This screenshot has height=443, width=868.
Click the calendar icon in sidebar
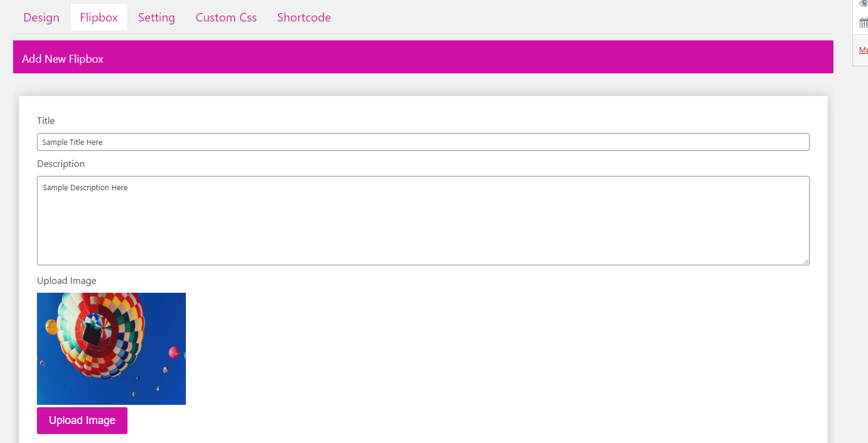click(x=863, y=23)
